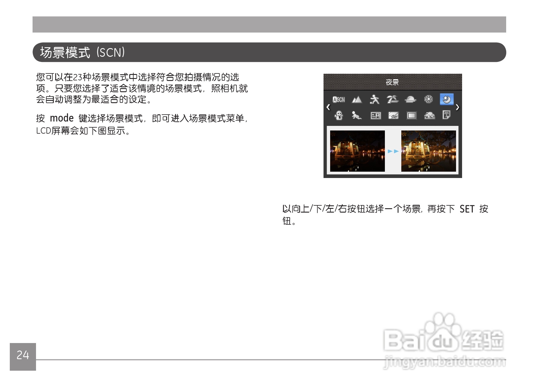Click the 场景模式 (SCN) section heading
Image resolution: width=539 pixels, height=392 pixels.
point(82,52)
